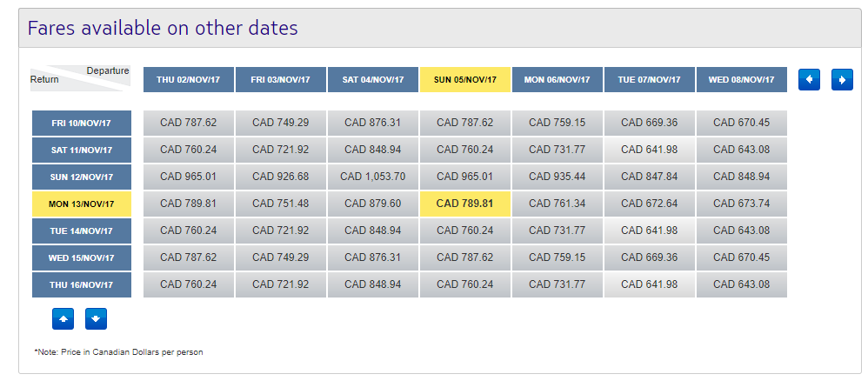This screenshot has width=868, height=381.
Task: Pick CAD 760.24 fare under SUN 05/NOV, TUE 14/NOV row
Action: tap(465, 231)
